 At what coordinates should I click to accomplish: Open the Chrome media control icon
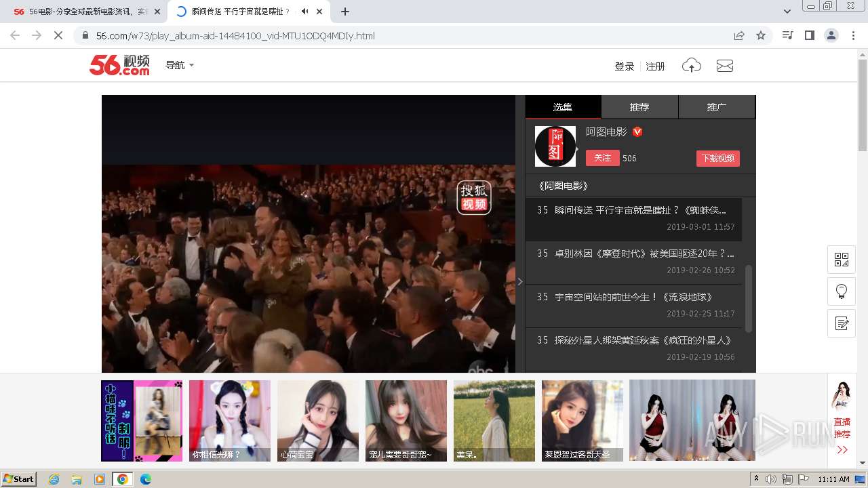click(788, 35)
